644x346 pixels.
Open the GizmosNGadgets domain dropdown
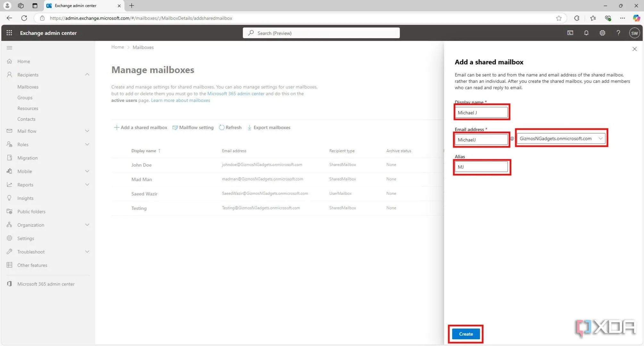click(561, 138)
